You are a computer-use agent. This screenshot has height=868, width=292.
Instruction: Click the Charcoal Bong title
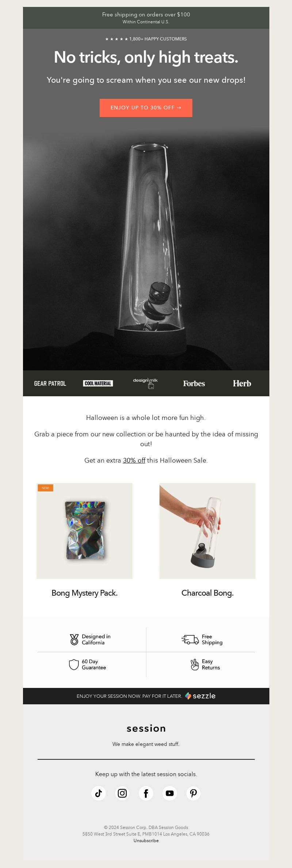(207, 593)
